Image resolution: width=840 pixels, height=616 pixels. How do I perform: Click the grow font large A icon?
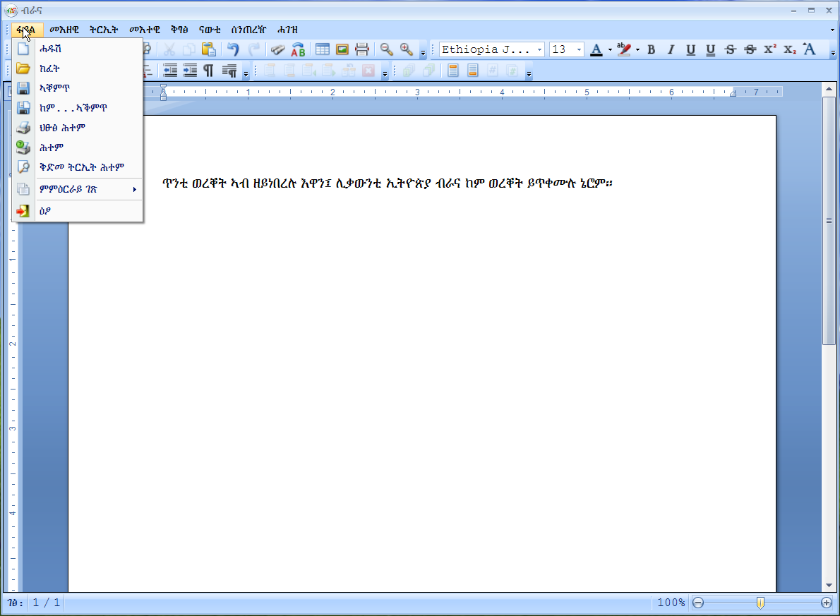(809, 49)
